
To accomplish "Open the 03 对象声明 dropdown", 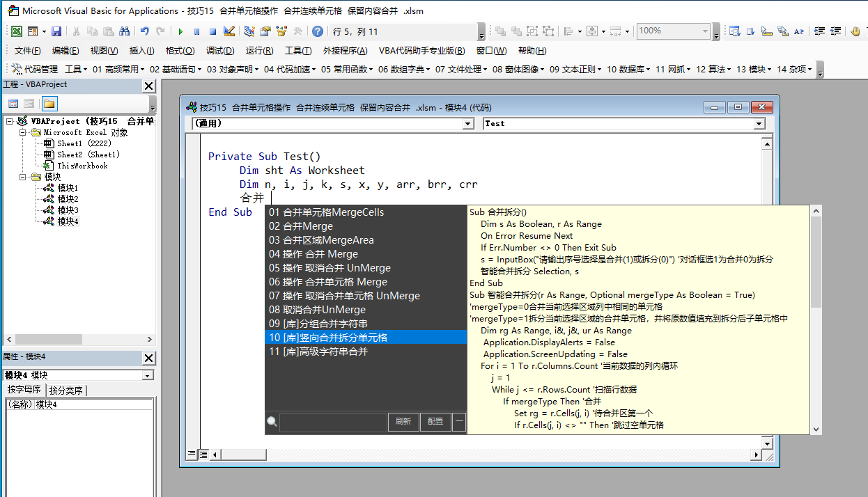I will pyautogui.click(x=233, y=69).
